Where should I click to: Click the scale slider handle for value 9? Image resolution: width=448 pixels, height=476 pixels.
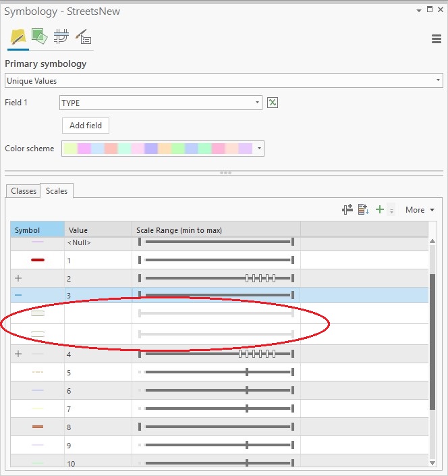(247, 445)
